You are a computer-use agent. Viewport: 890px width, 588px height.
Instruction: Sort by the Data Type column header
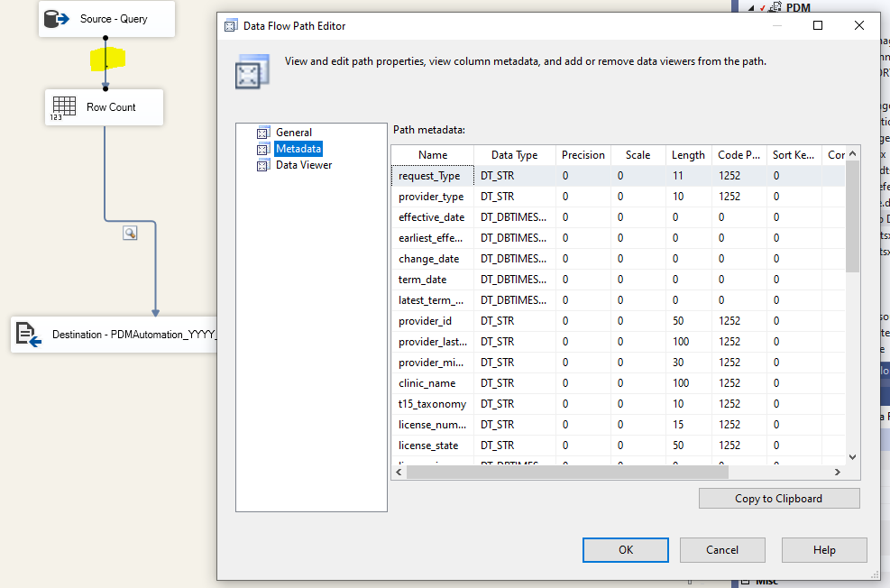(514, 155)
